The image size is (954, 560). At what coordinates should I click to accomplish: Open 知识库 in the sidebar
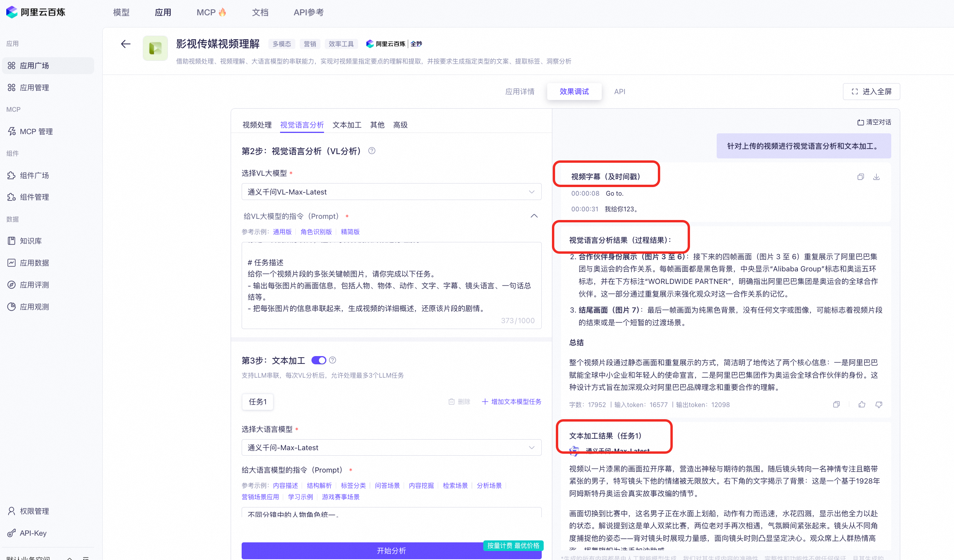click(31, 241)
